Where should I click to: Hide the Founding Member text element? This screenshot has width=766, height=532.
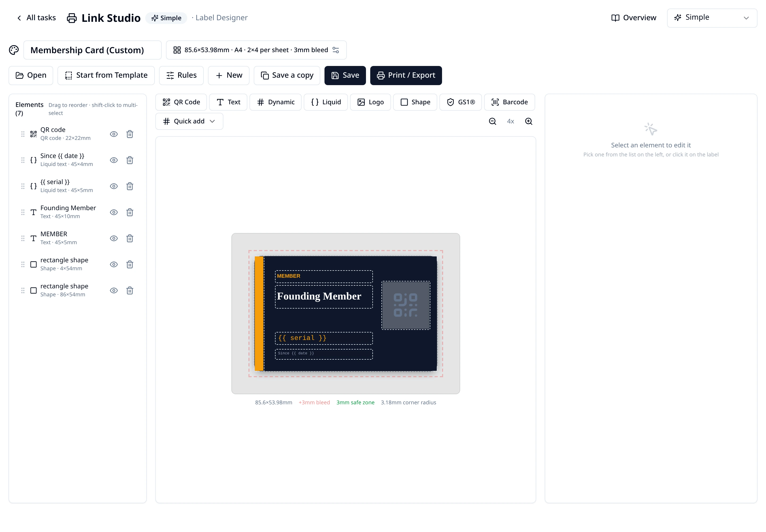tap(114, 212)
